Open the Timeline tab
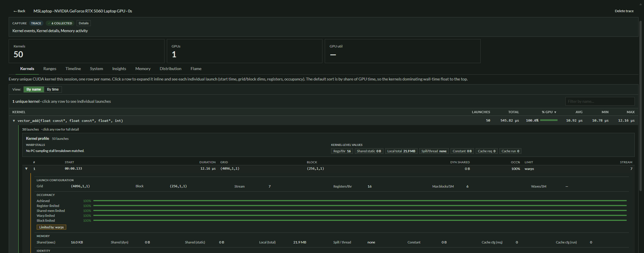 (73, 69)
